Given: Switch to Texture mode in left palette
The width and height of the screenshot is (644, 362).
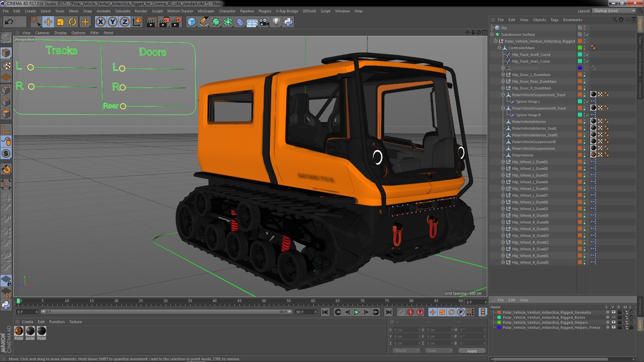Looking at the screenshot, I should (x=6, y=65).
